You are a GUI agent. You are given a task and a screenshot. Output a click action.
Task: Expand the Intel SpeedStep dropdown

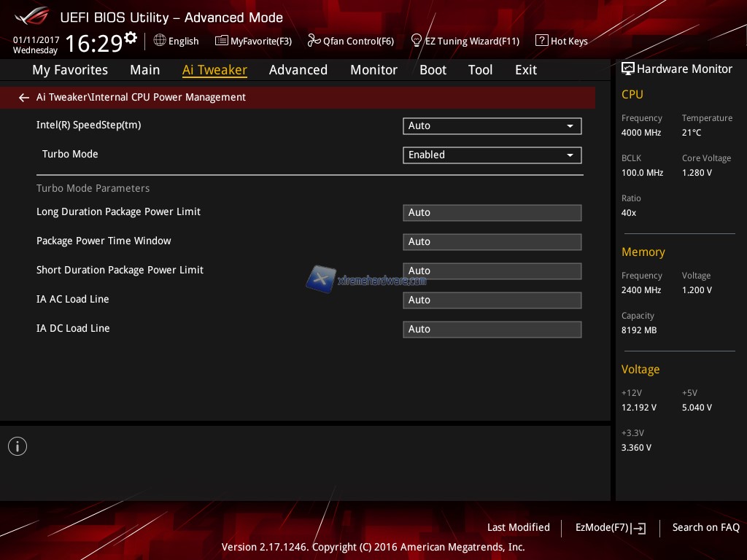492,126
